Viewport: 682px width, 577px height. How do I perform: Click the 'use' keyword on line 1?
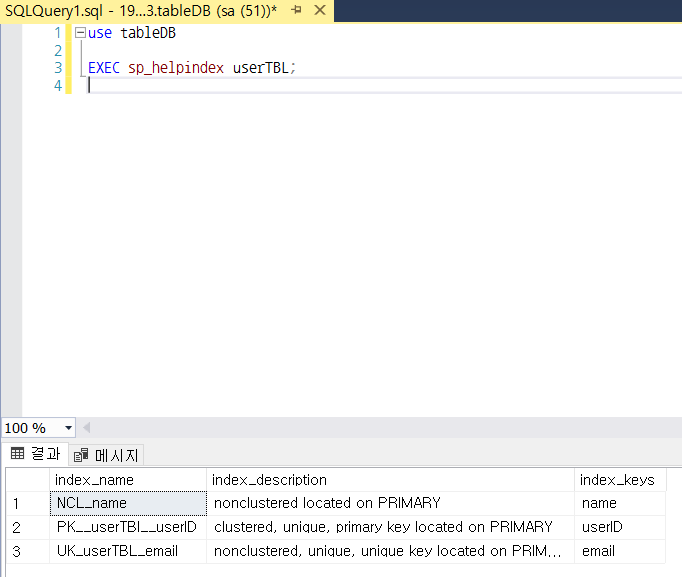[100, 33]
